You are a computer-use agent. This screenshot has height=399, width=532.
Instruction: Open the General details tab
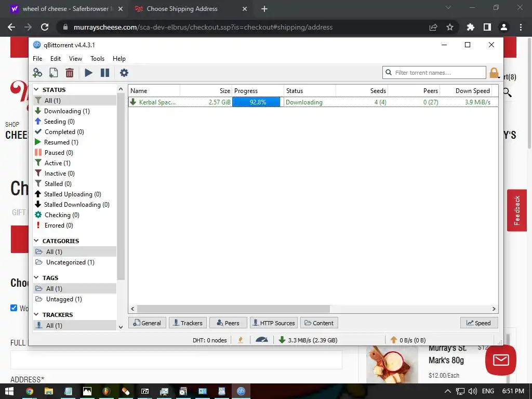pyautogui.click(x=147, y=323)
